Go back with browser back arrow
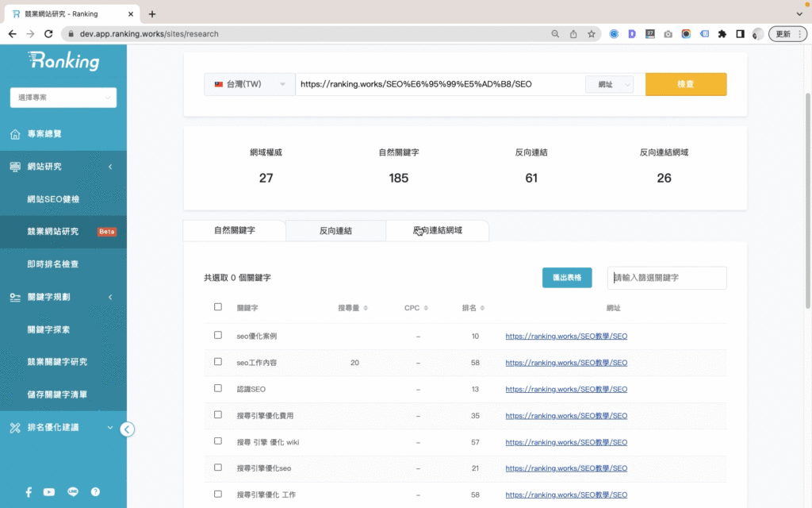This screenshot has width=812, height=508. click(x=13, y=33)
